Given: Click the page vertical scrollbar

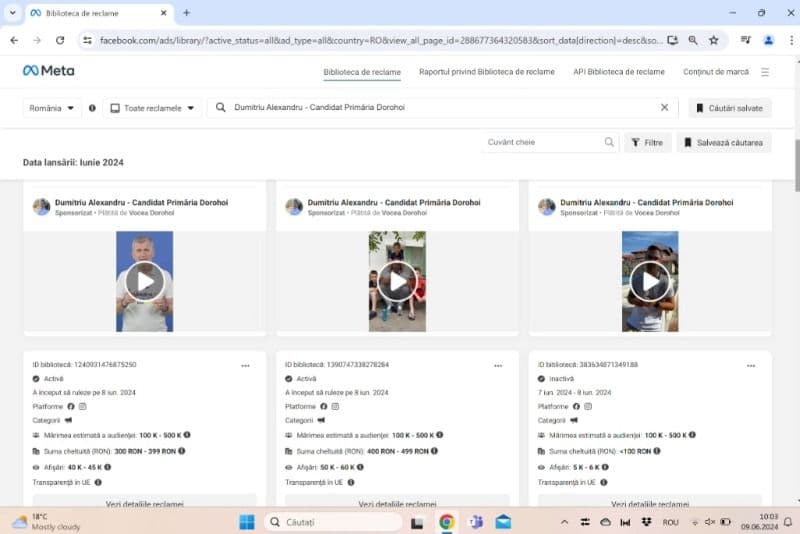Looking at the screenshot, I should tap(796, 165).
